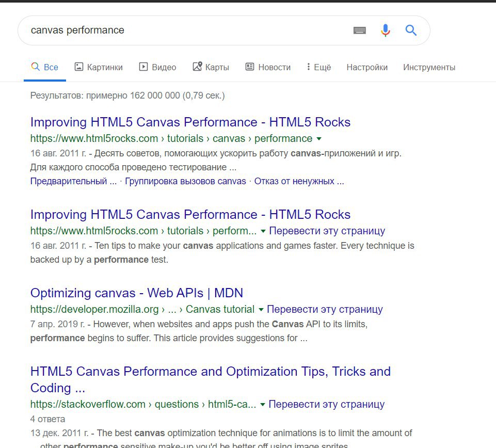Translate the stackoverflow.com result page
The width and height of the screenshot is (496, 448).
326,404
